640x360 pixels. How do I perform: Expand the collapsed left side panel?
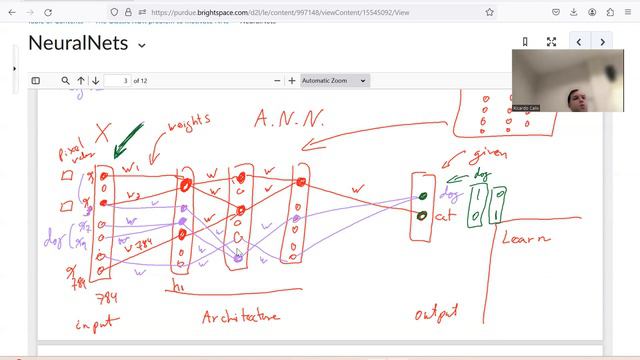coord(14,69)
